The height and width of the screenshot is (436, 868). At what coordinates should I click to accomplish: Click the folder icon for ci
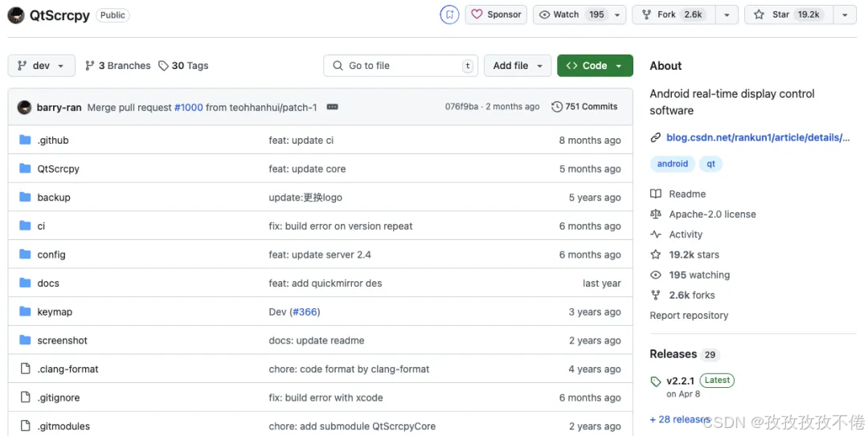point(25,226)
